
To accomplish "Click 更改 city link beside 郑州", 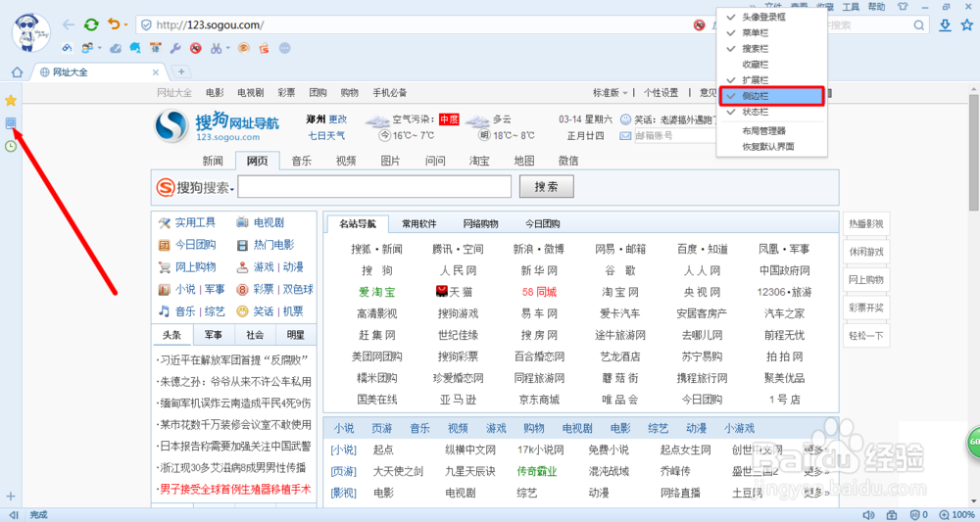I will pyautogui.click(x=337, y=119).
